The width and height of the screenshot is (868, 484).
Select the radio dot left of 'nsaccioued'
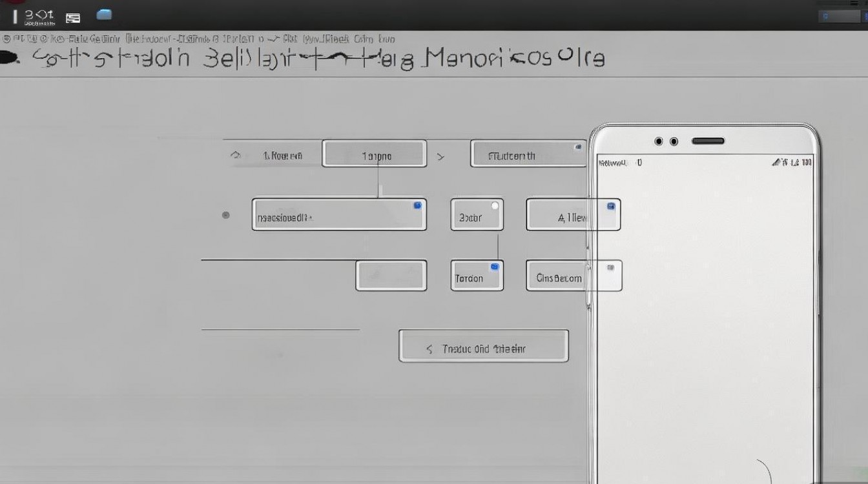pos(225,215)
